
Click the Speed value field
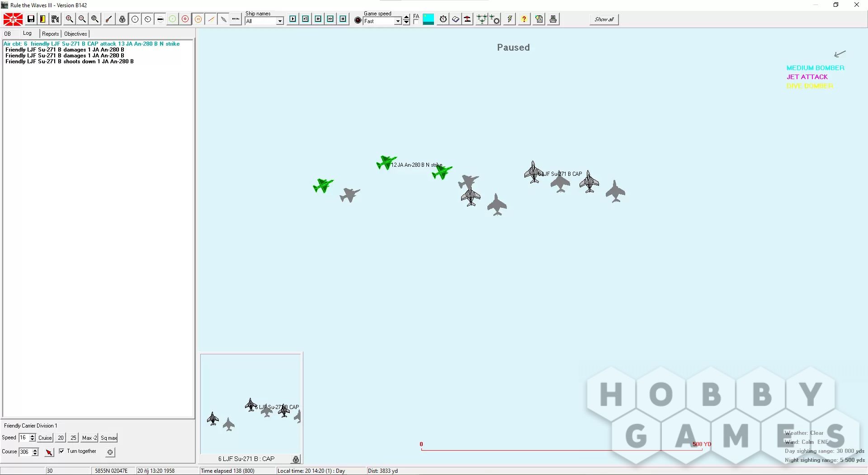(24, 437)
